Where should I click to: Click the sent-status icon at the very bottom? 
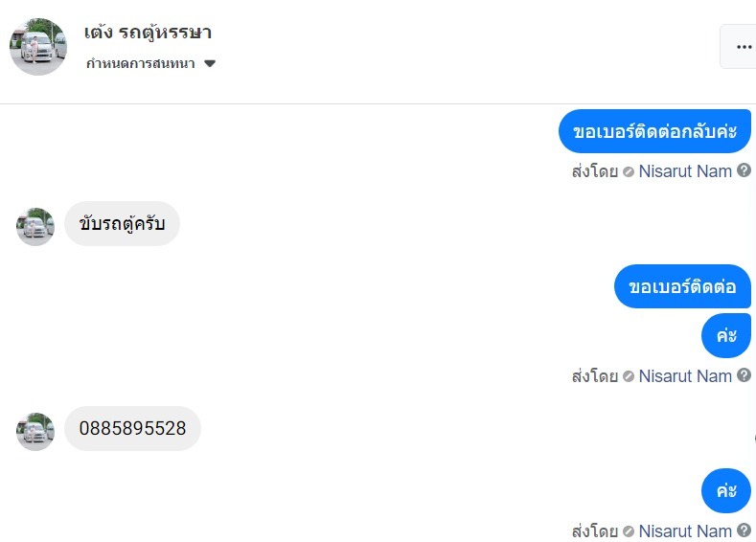click(x=628, y=531)
